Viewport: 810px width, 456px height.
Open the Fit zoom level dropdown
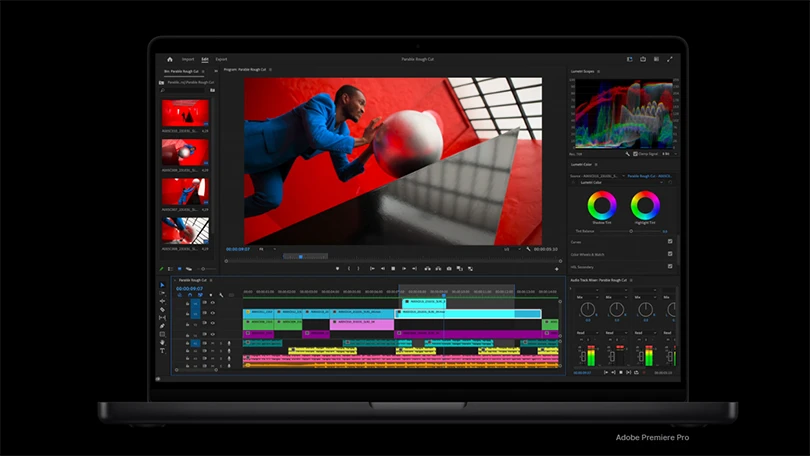(267, 249)
